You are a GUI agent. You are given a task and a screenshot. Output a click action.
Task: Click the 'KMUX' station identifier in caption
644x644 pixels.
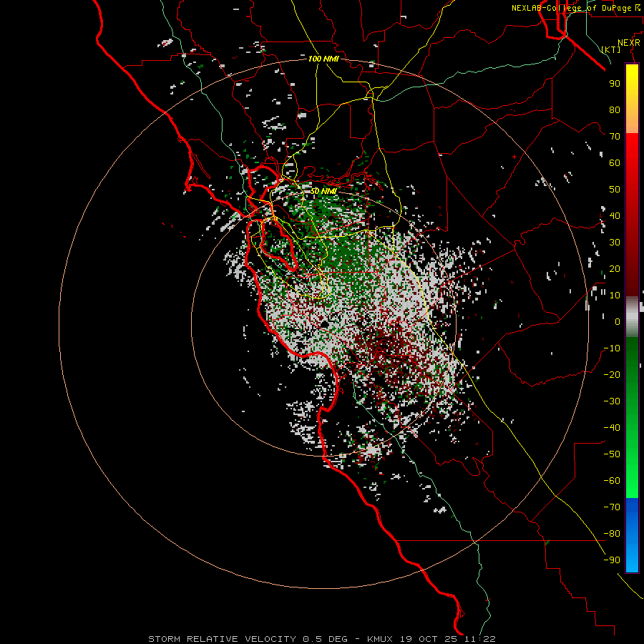(380, 639)
